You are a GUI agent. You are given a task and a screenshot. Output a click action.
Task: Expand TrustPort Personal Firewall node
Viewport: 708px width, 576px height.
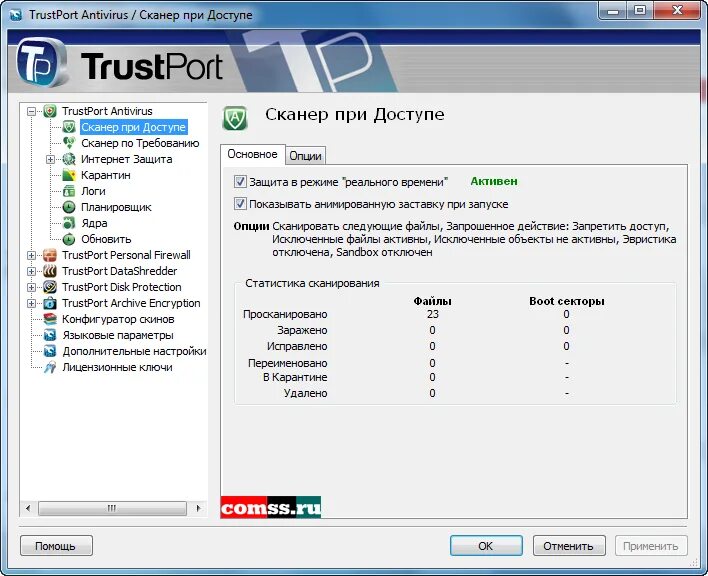31,255
